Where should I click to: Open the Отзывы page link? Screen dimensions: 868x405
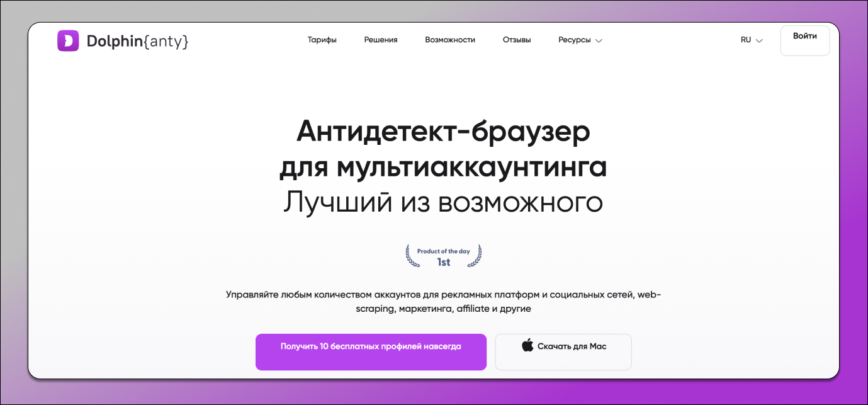coord(517,40)
